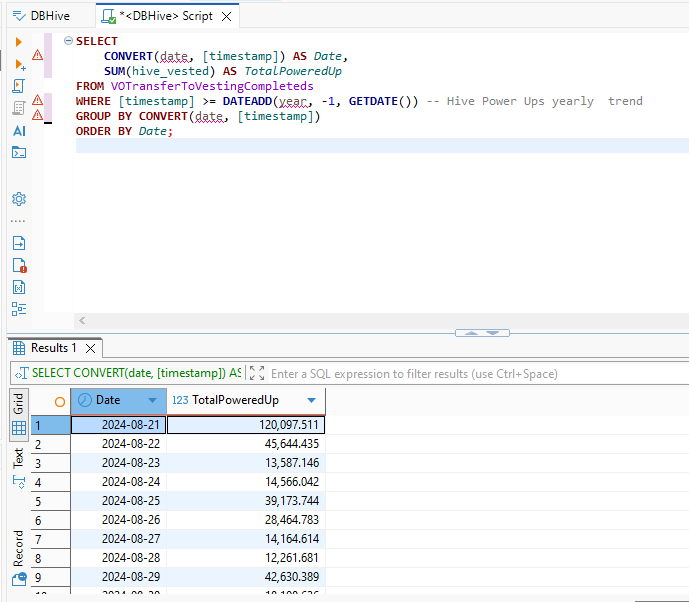Click the text view icon

(19, 482)
